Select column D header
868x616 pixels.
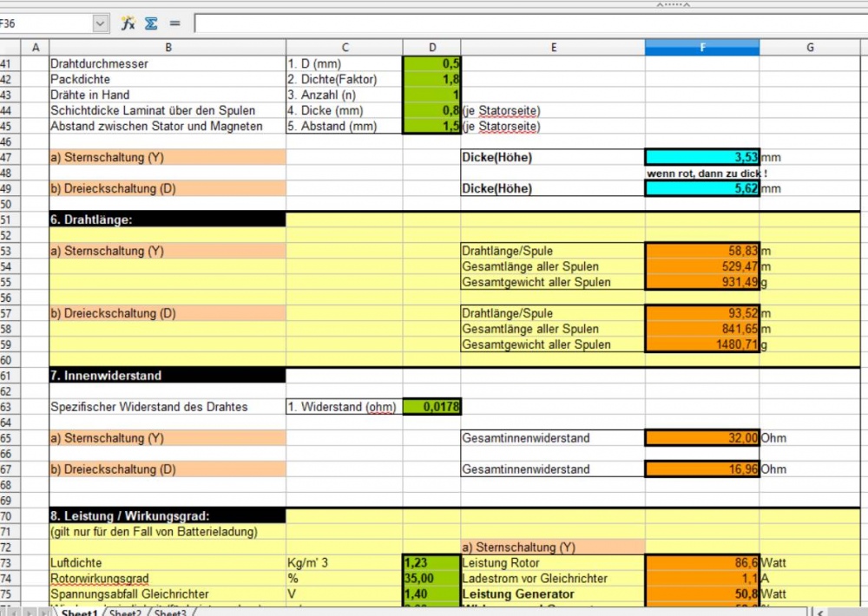coord(432,48)
